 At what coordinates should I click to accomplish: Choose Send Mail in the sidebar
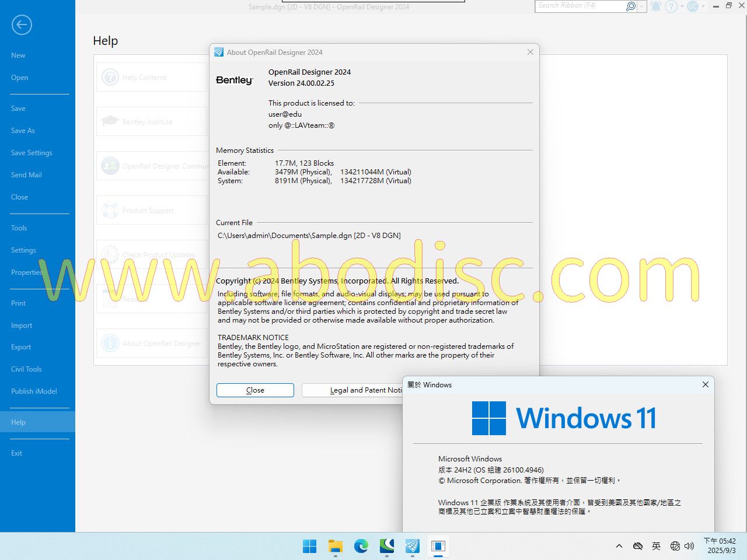[26, 175]
